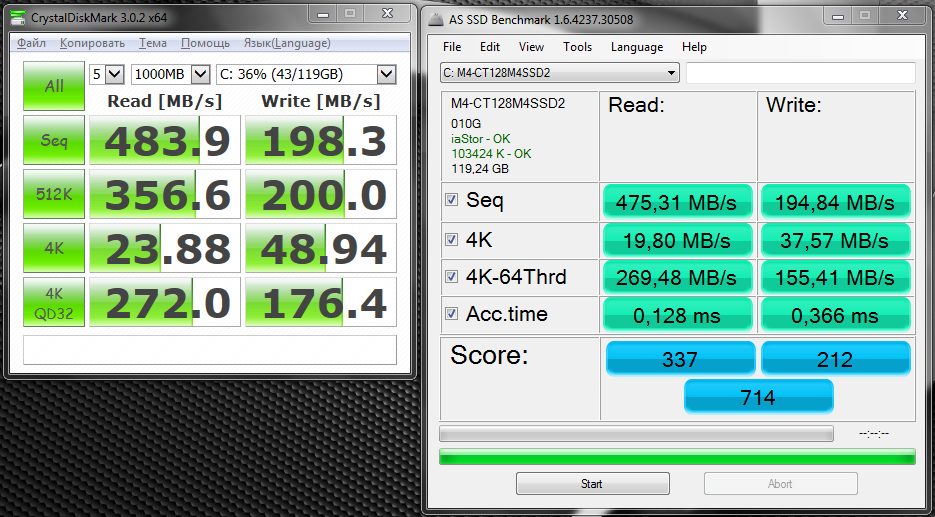
Task: Open the Tools menu in AS SSD Benchmark
Action: 577,47
